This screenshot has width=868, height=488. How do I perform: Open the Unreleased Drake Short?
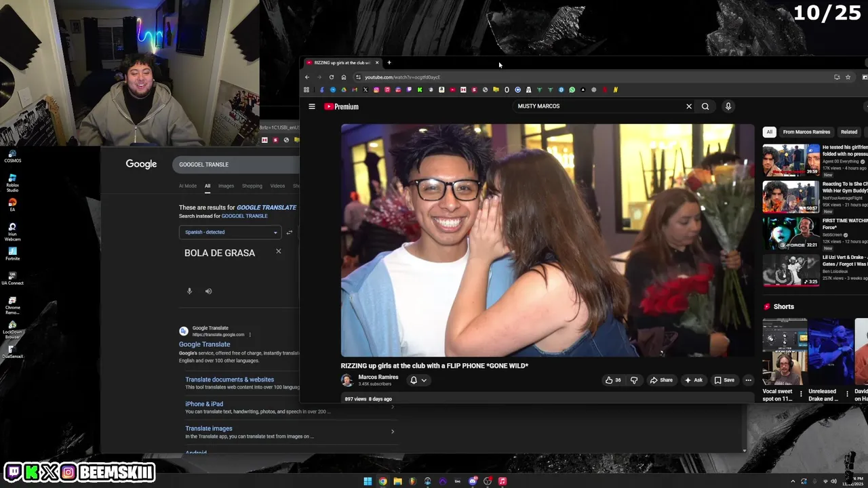(831, 351)
